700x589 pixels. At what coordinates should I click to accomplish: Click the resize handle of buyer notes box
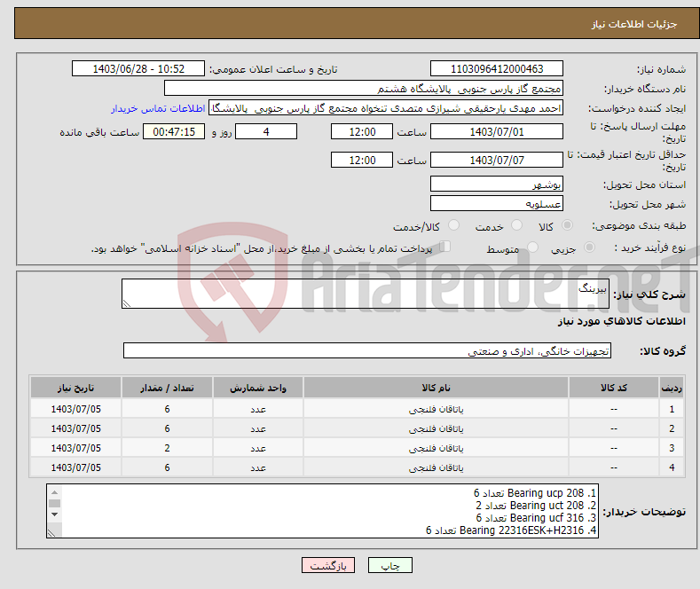pyautogui.click(x=51, y=533)
